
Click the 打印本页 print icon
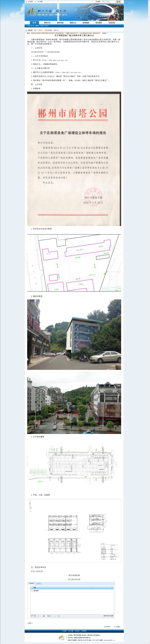tap(105, 627)
